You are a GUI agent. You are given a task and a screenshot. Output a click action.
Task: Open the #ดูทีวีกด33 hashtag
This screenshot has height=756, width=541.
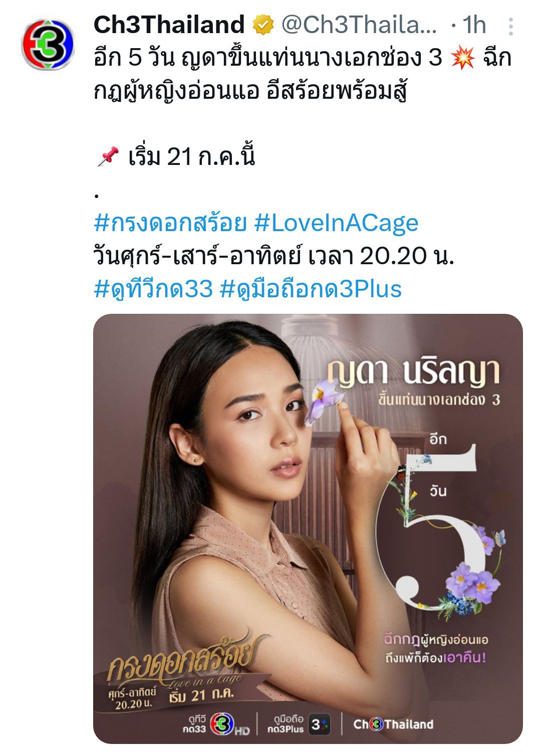153,289
